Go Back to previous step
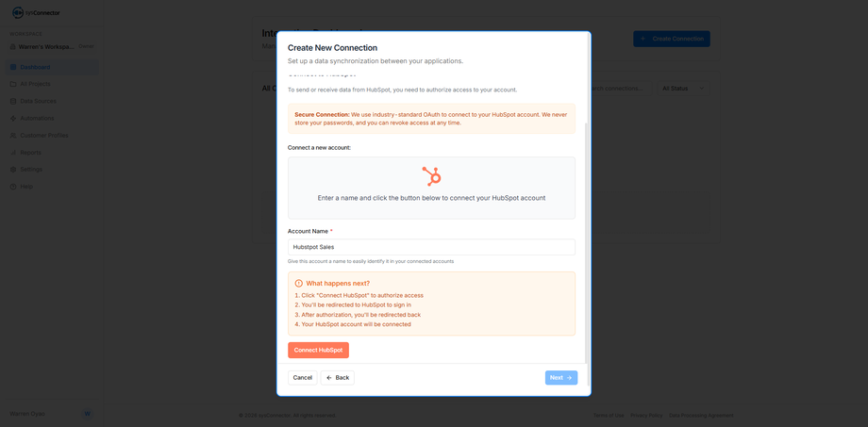 (337, 378)
